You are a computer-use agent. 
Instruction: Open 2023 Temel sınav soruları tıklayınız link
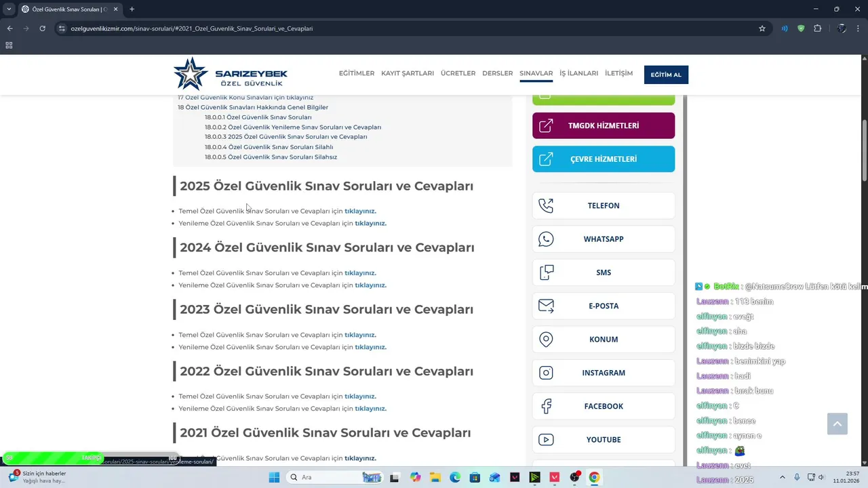click(360, 335)
